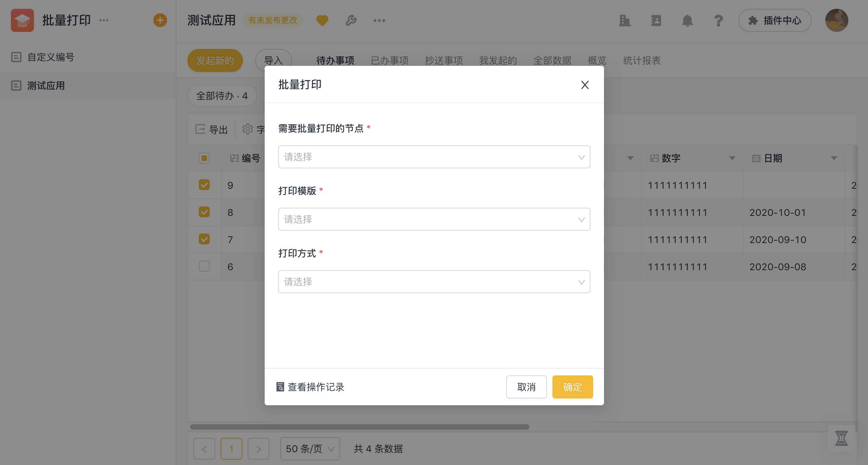Open the 需要批量打印的节点 dropdown
Image resolution: width=868 pixels, height=465 pixels.
tap(434, 157)
